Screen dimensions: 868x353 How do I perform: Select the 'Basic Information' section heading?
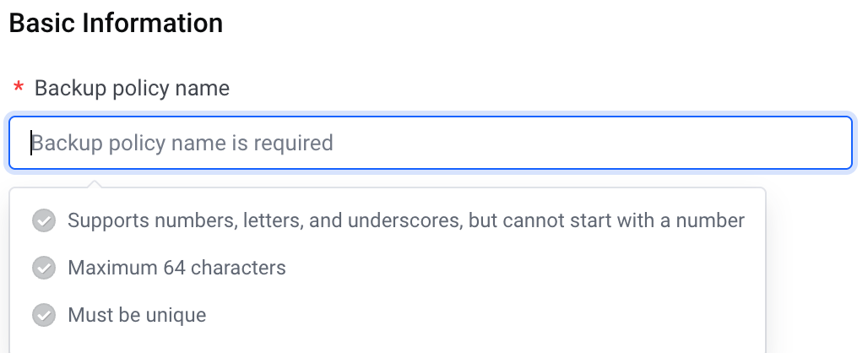116,24
